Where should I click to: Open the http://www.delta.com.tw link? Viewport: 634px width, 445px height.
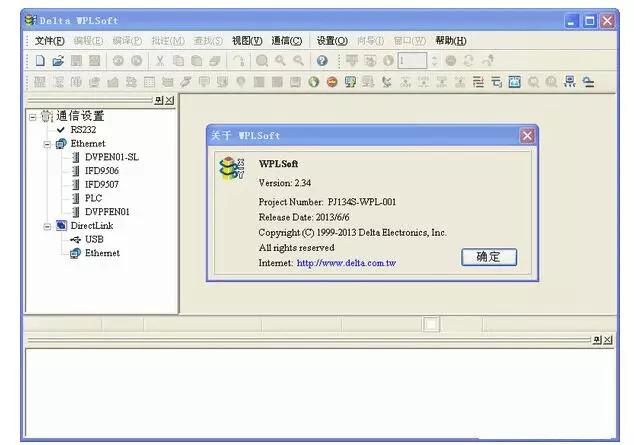[x=346, y=263]
